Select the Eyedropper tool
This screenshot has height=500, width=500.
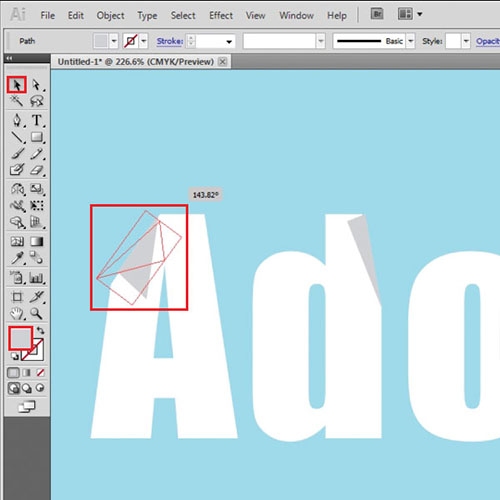[x=17, y=258]
